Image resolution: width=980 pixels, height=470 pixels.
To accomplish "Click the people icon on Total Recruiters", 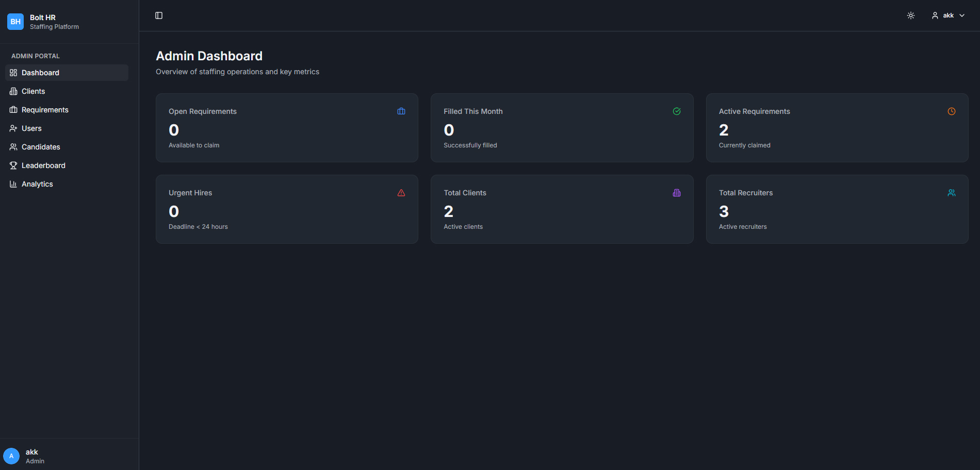I will coord(952,193).
